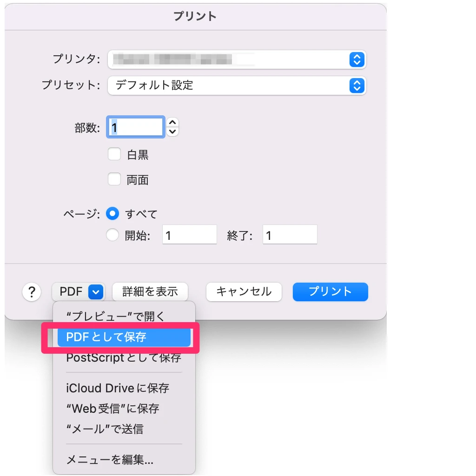Click the 詳細を表示 button
This screenshot has width=476, height=476.
[150, 292]
